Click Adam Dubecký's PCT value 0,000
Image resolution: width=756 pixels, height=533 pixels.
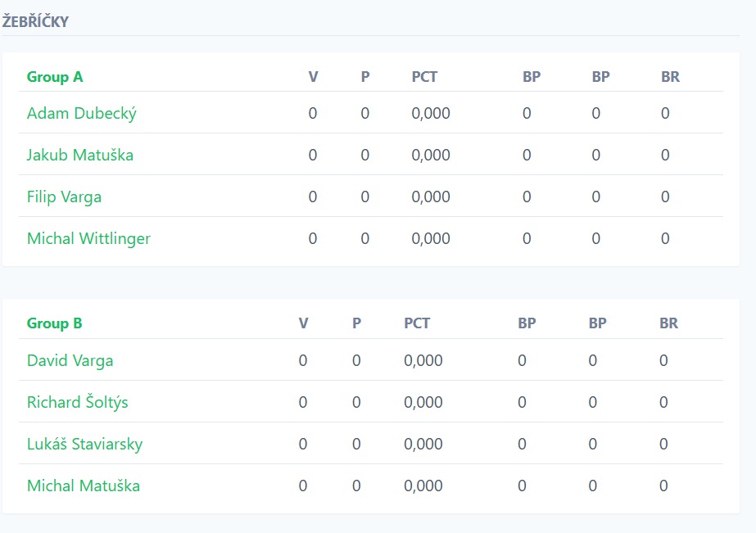click(431, 114)
